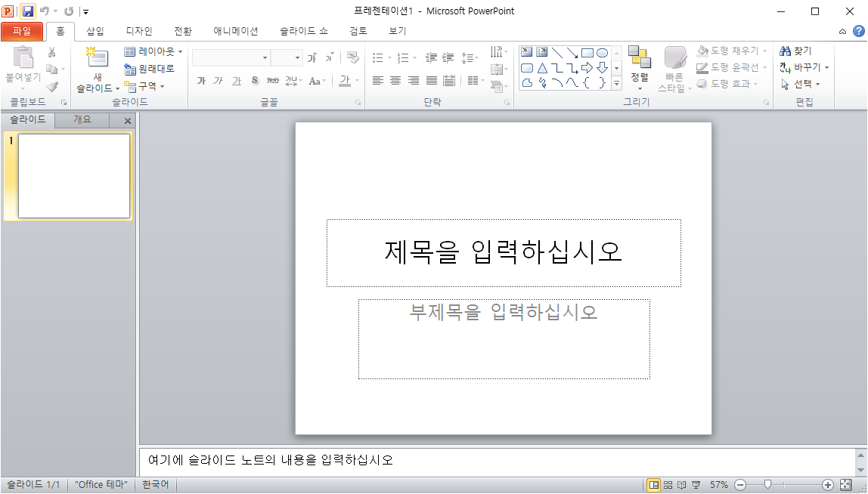Click the slide notes area
Screen dimensions: 868x494
coord(497,462)
